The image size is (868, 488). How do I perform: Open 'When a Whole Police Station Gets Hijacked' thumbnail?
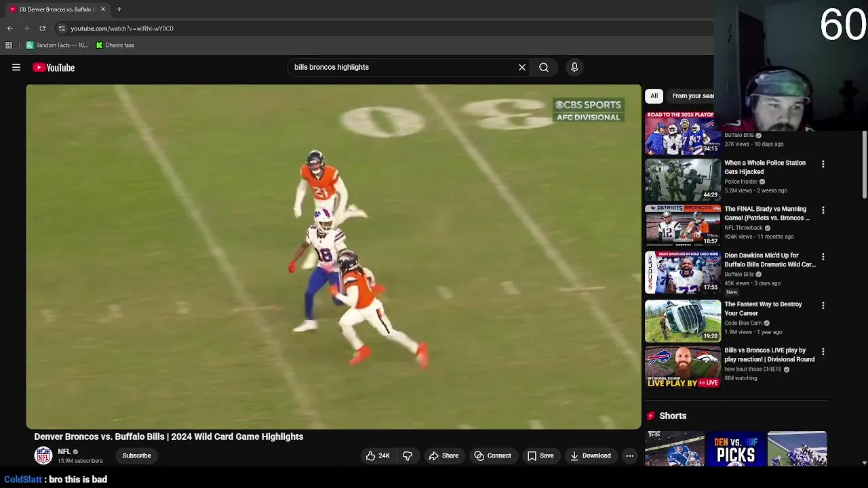[x=683, y=180]
